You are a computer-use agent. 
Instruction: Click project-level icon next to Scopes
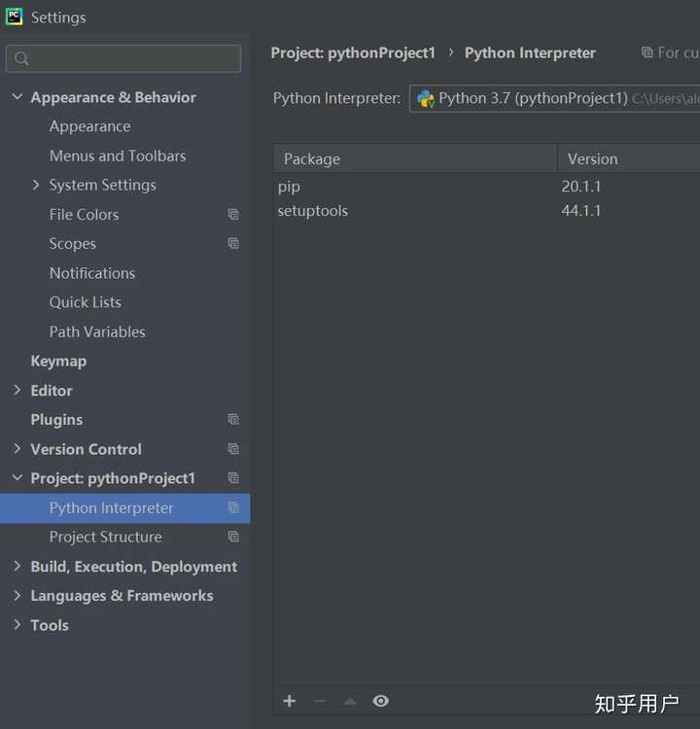(233, 243)
